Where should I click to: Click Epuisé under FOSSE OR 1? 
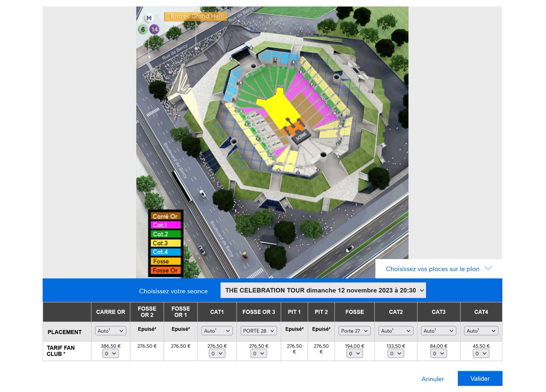(181, 329)
